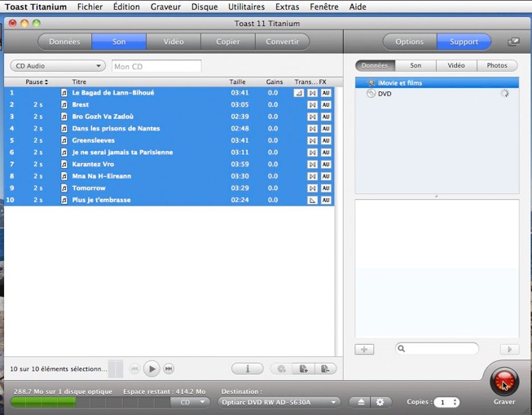Click the Pause column sort arrows

pyautogui.click(x=46, y=82)
